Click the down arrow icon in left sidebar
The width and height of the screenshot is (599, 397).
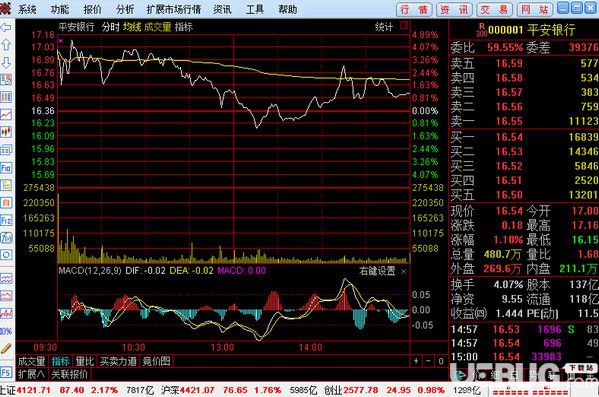(6, 63)
